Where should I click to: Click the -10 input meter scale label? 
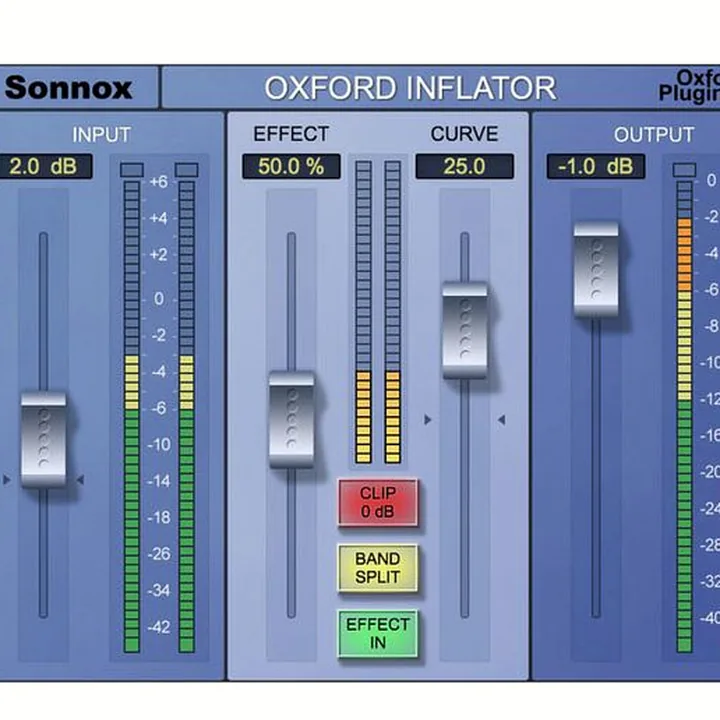[x=159, y=444]
